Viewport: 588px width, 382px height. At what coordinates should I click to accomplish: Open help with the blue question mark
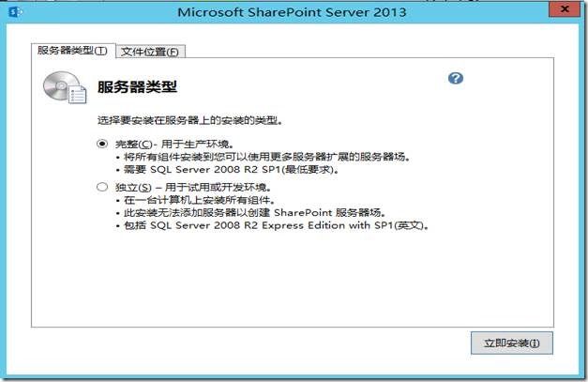coord(456,78)
